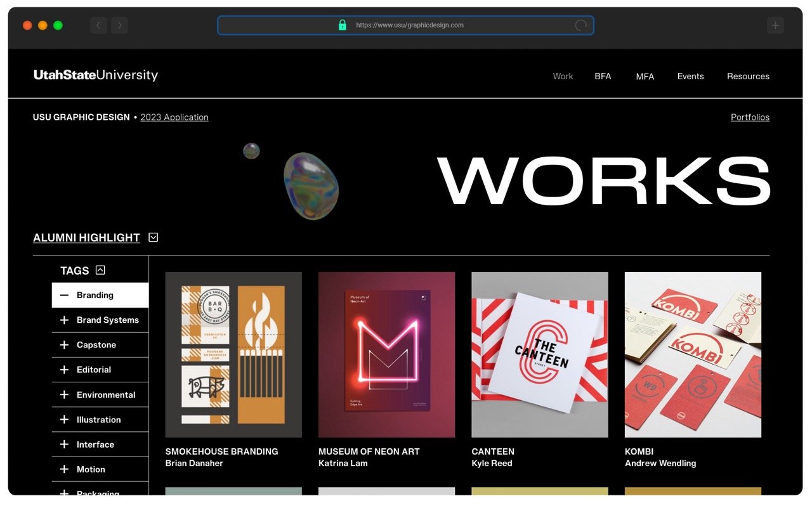Select the Capstone tag filter

pyautogui.click(x=100, y=345)
